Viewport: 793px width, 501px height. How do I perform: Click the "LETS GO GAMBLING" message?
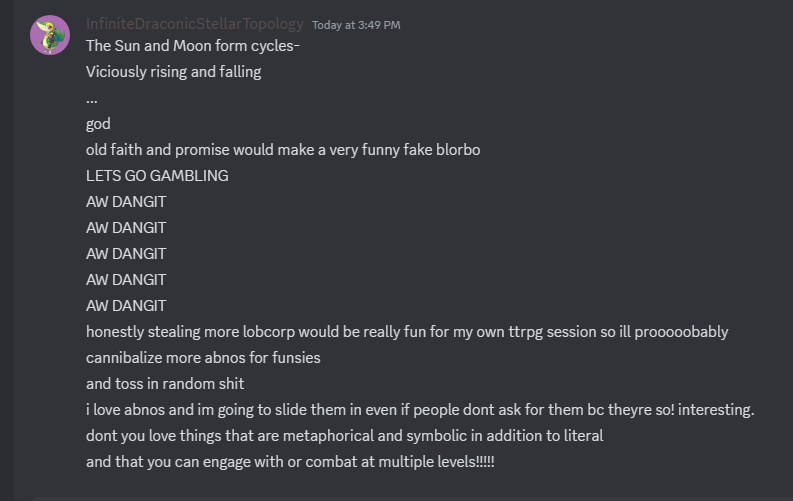coord(157,176)
